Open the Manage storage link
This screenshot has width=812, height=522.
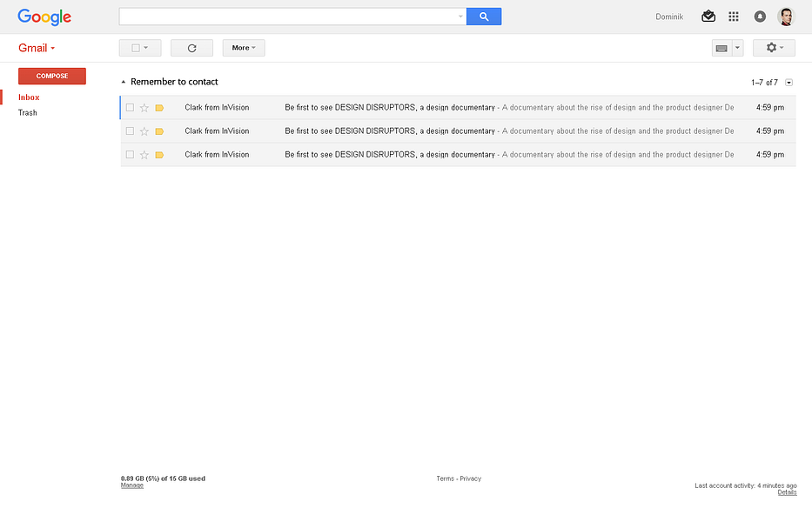[x=132, y=485]
